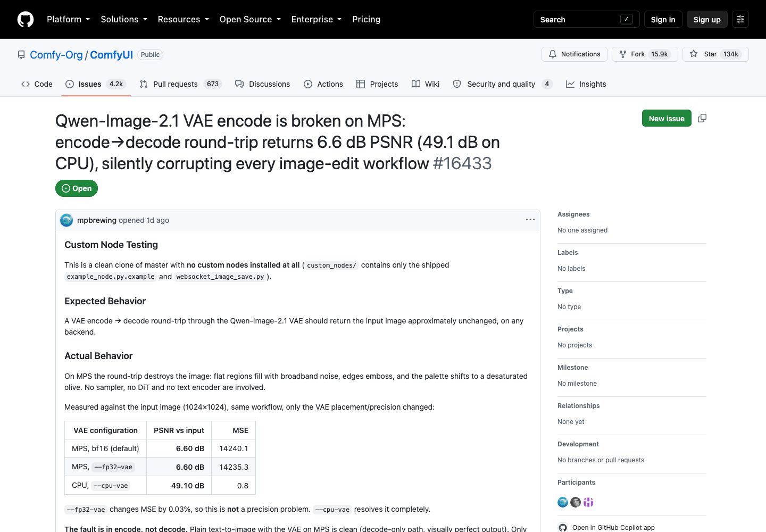Open in GitHub Copilot app link
The height and width of the screenshot is (532, 766).
pos(613,528)
